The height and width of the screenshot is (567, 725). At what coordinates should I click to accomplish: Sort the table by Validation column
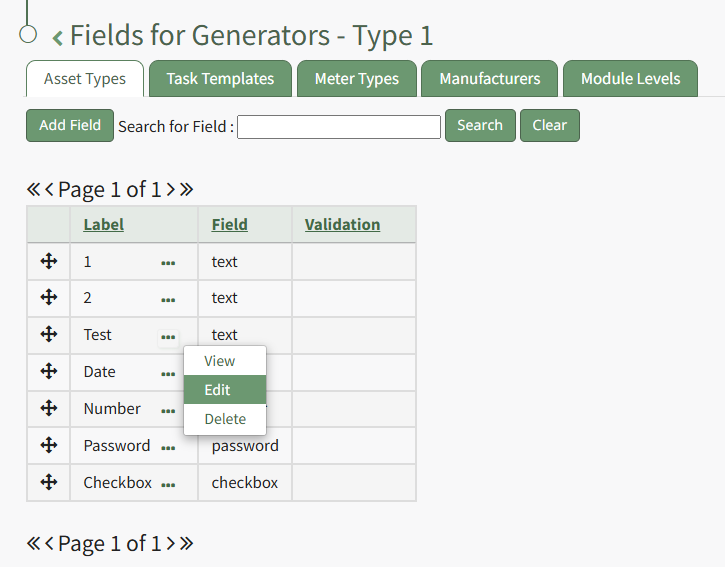(342, 224)
